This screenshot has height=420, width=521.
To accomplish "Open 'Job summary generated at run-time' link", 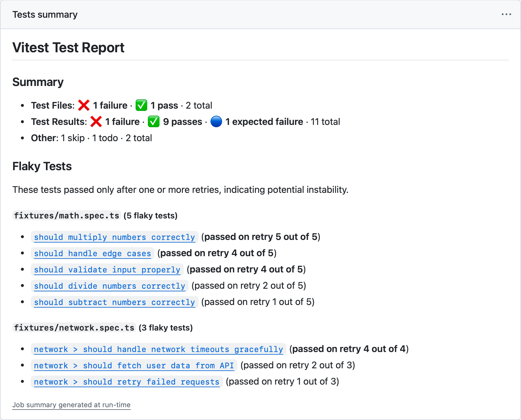I will pyautogui.click(x=72, y=405).
